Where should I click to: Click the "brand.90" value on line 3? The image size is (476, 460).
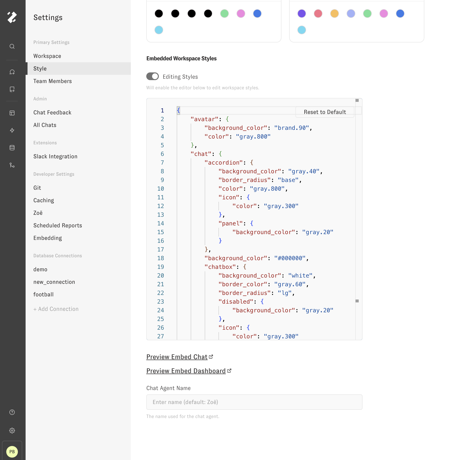pos(291,128)
